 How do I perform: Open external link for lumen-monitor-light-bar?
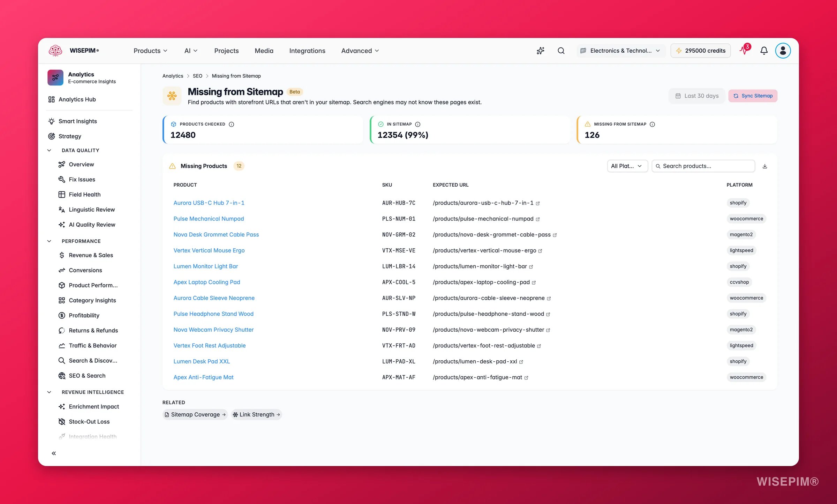pyautogui.click(x=531, y=267)
